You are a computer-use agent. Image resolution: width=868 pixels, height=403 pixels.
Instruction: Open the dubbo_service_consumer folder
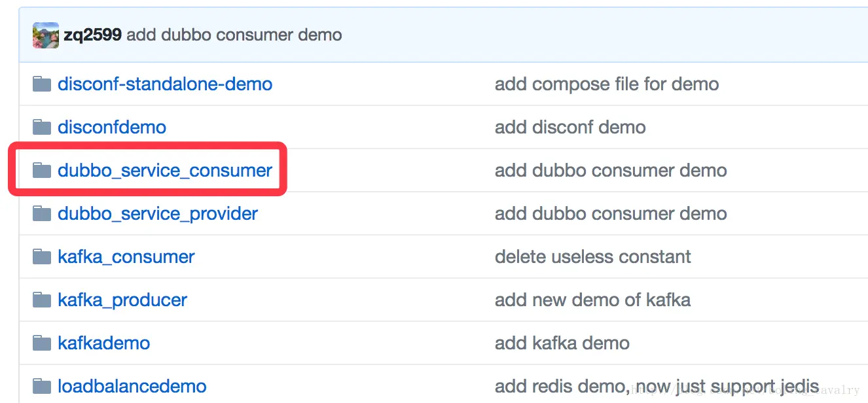pos(165,171)
